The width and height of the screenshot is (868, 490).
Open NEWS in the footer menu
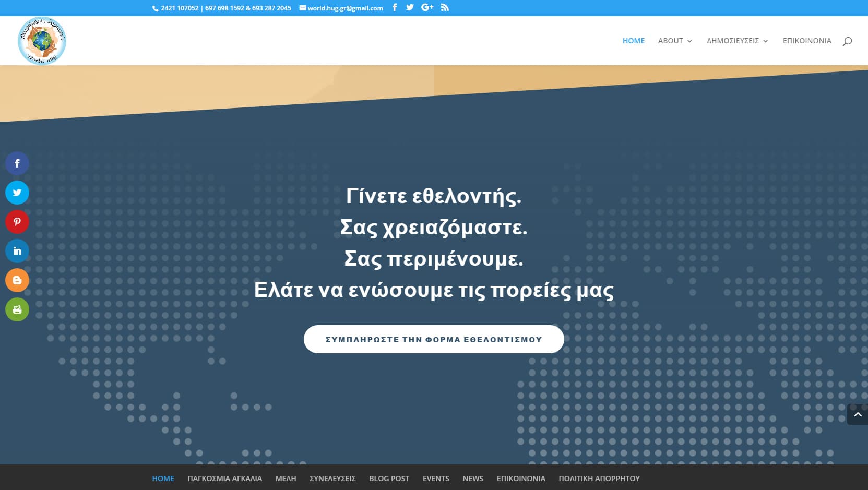[473, 479]
